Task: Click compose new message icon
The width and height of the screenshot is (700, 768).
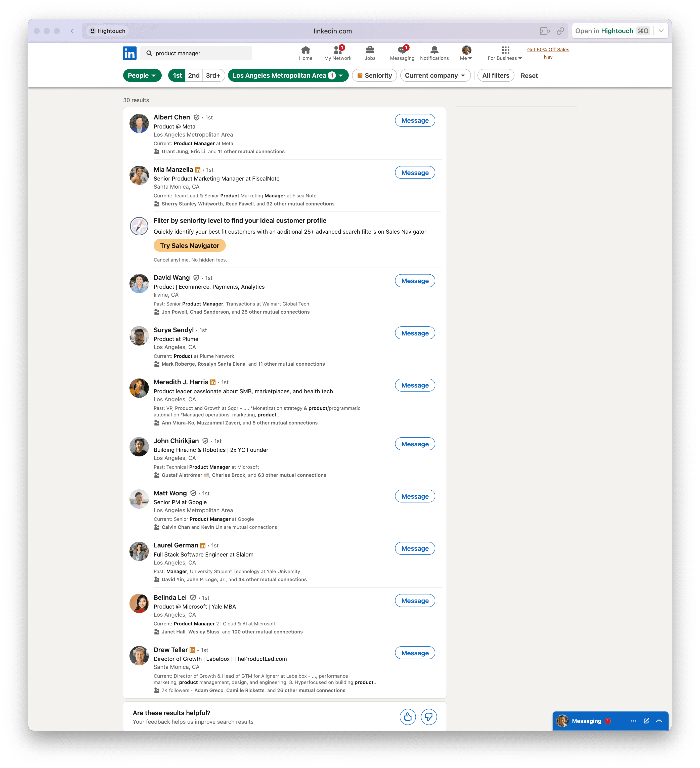Action: tap(646, 721)
